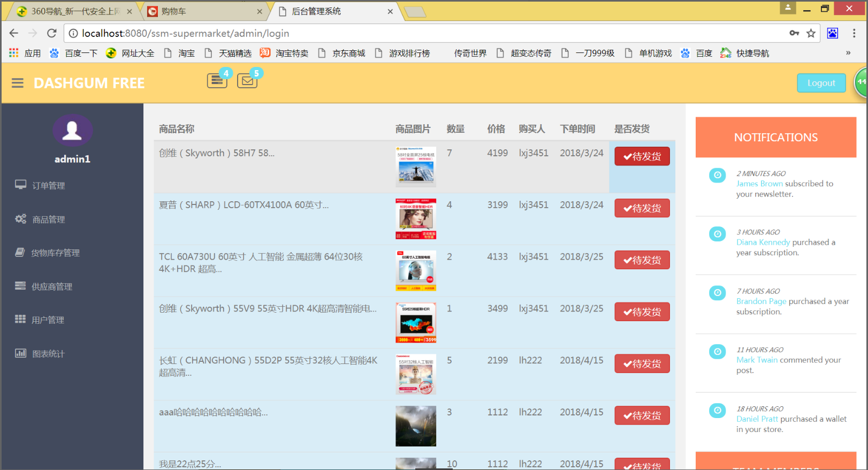Click the Baidu paw extension icon
Viewport: 868px width, 470px height.
833,33
